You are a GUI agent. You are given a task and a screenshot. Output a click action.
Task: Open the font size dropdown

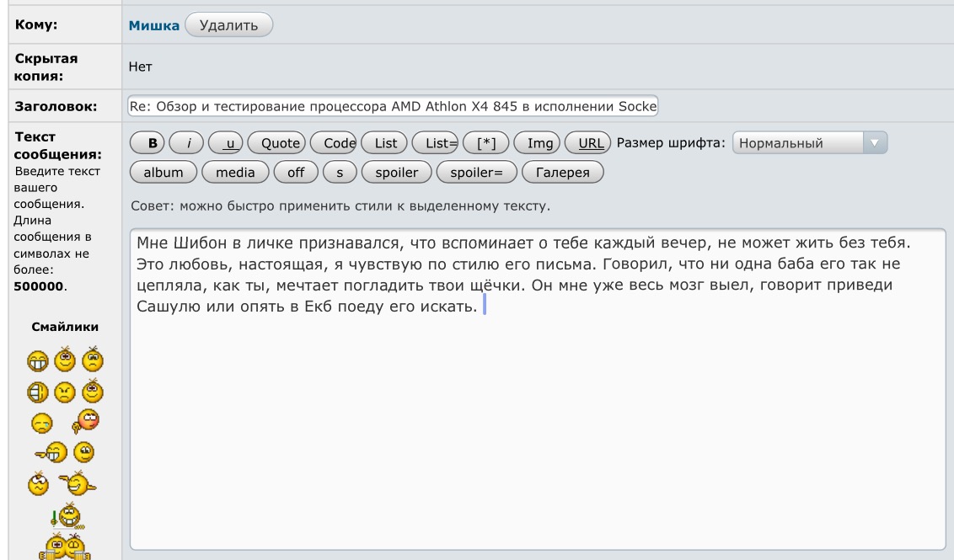[x=810, y=143]
